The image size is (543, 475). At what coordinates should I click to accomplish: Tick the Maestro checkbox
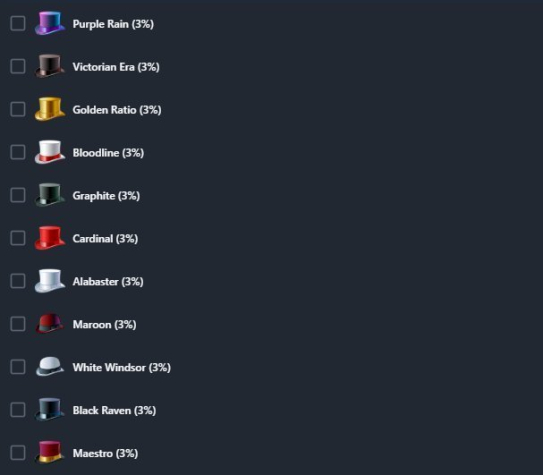coord(18,453)
